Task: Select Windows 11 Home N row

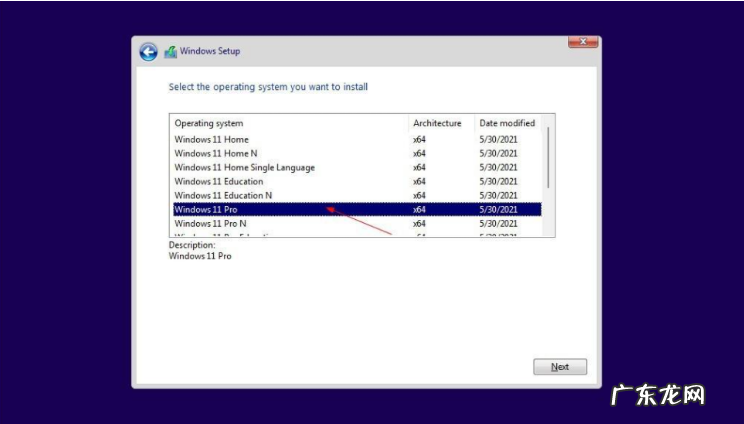Action: [357, 153]
